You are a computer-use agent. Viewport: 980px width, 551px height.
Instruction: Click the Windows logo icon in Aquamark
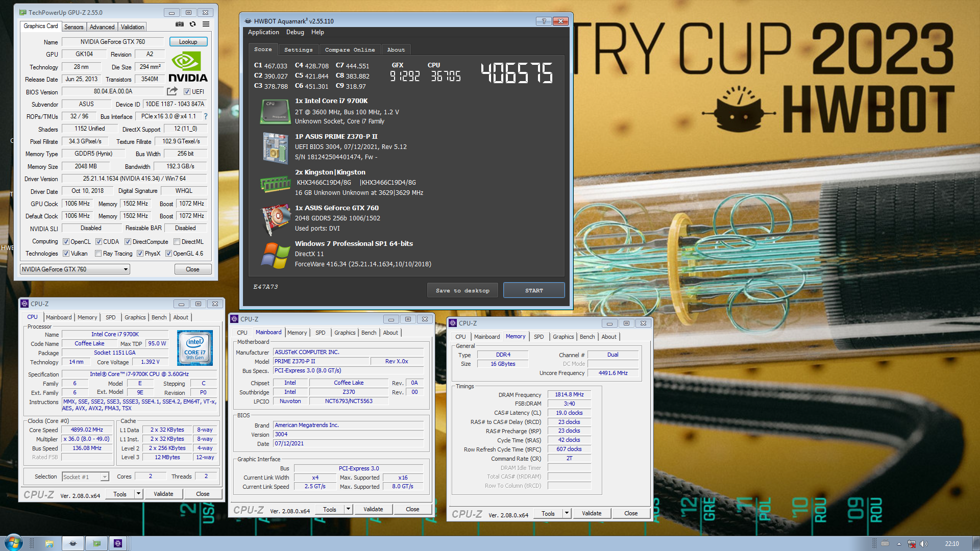(275, 256)
